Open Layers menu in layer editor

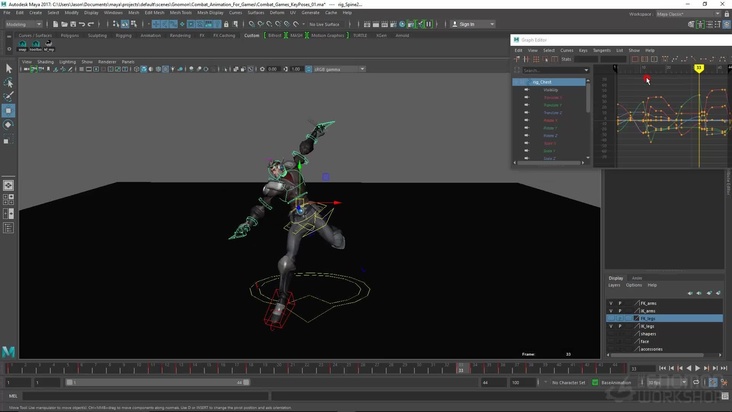[x=614, y=285]
